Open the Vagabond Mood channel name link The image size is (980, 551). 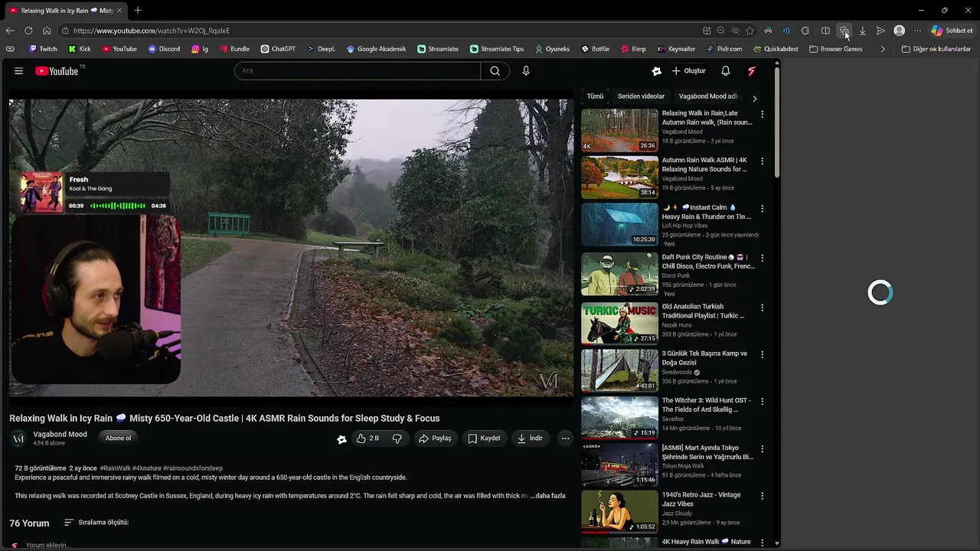60,434
